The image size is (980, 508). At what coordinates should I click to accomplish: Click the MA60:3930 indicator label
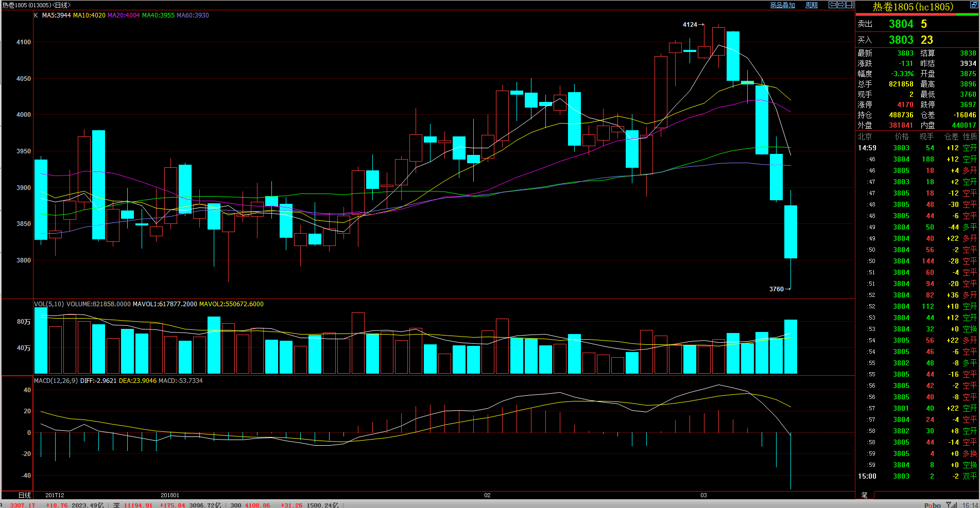(x=193, y=15)
